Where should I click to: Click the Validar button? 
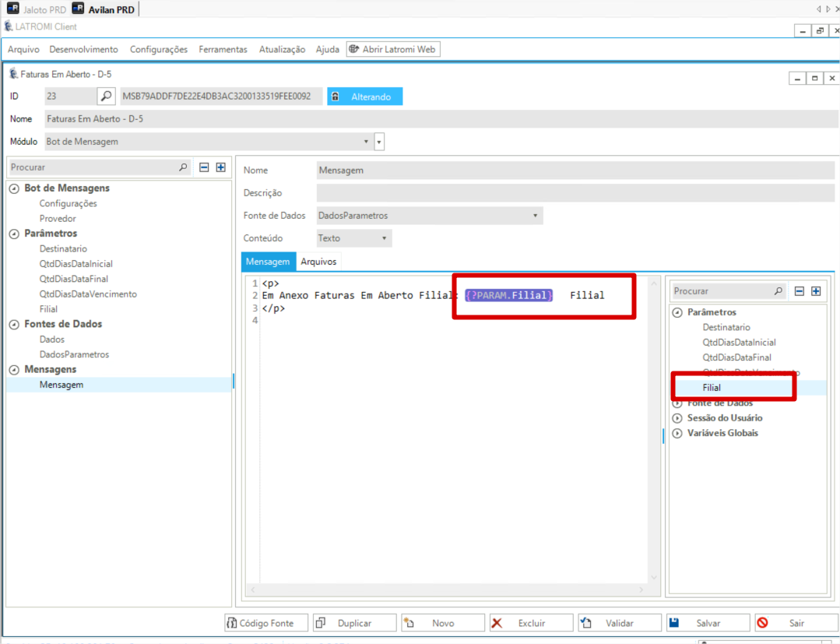tap(620, 623)
